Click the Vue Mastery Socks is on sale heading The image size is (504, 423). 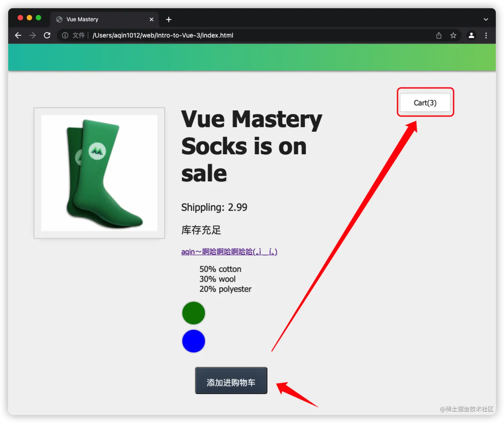point(252,146)
